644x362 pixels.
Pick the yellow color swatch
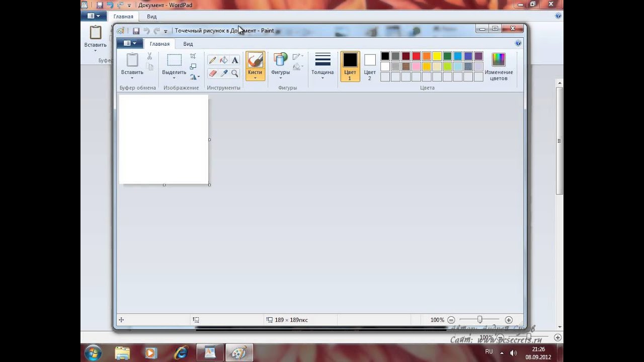pos(437,56)
